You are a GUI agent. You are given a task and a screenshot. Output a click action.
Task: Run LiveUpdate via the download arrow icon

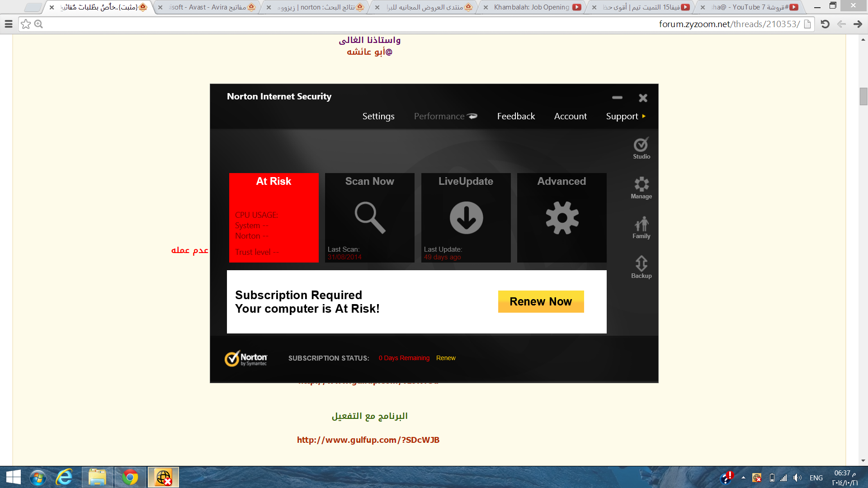[466, 218]
